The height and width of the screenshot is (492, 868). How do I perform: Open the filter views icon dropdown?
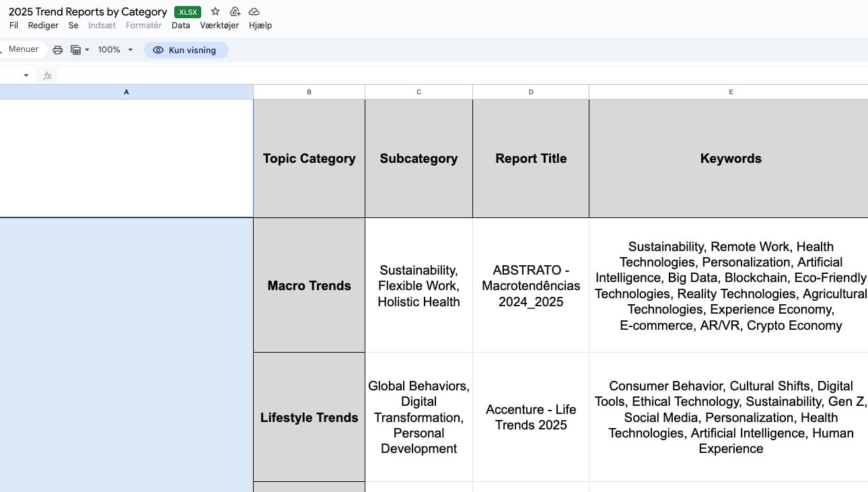pyautogui.click(x=79, y=50)
